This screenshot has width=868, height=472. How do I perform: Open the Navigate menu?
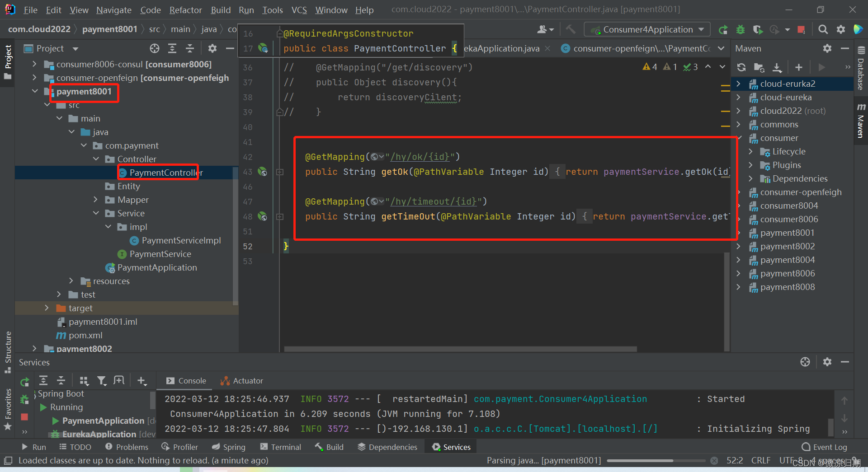(x=114, y=10)
